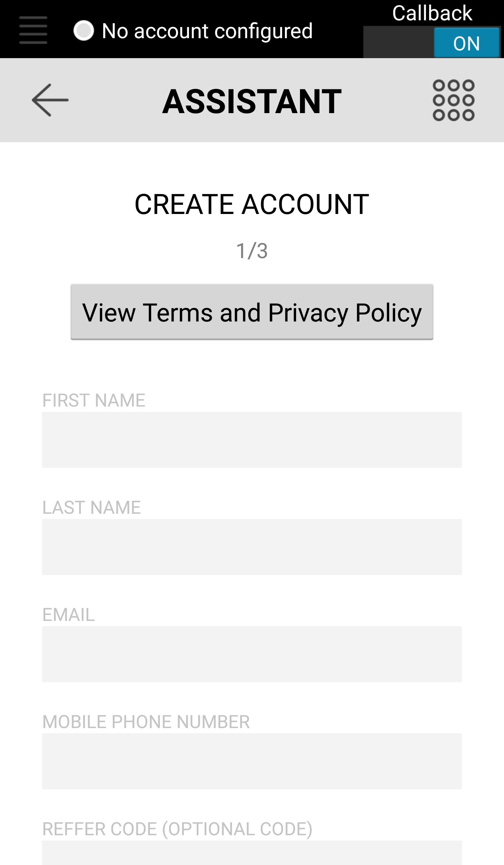Screen dimensions: 504x865
Task: Select the Email input field
Action: [x=252, y=654]
